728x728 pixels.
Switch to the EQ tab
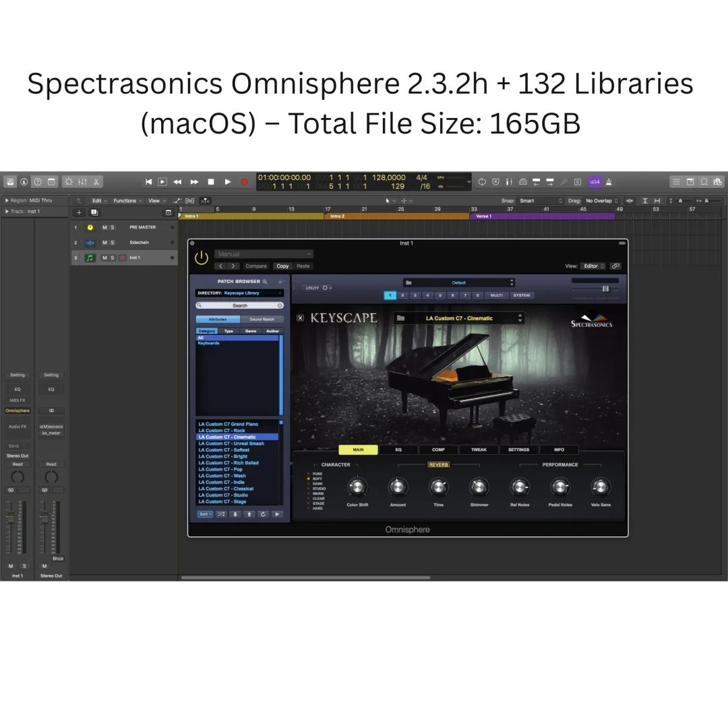(398, 450)
